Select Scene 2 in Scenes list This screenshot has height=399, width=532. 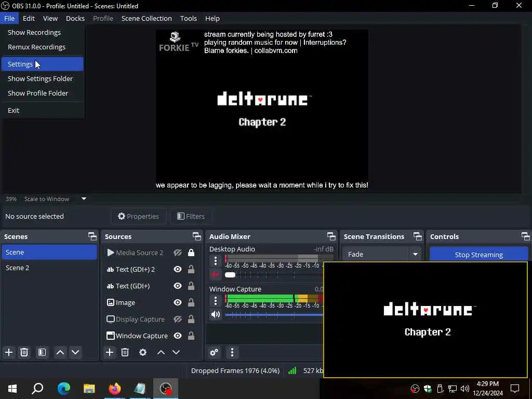coord(49,268)
